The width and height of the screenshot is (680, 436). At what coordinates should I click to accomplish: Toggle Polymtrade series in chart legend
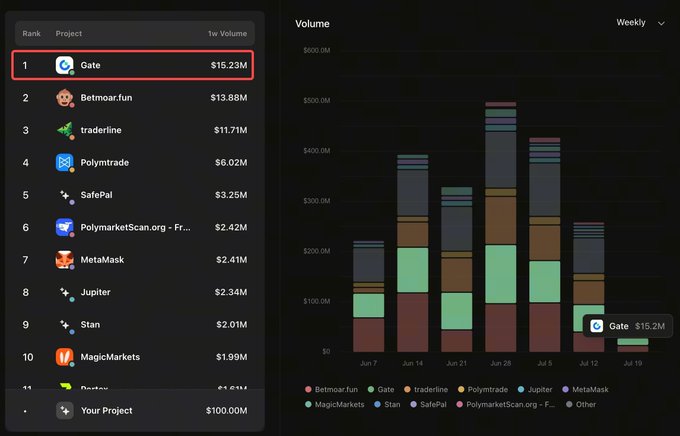pos(483,390)
